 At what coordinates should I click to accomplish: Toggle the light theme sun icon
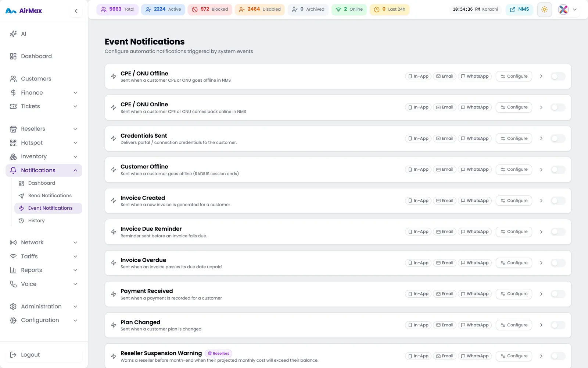coord(544,10)
